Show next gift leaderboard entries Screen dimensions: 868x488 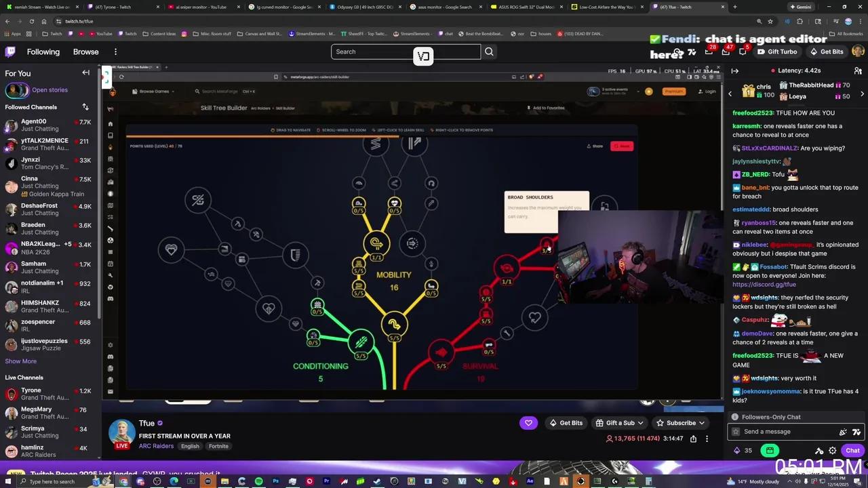click(x=862, y=94)
